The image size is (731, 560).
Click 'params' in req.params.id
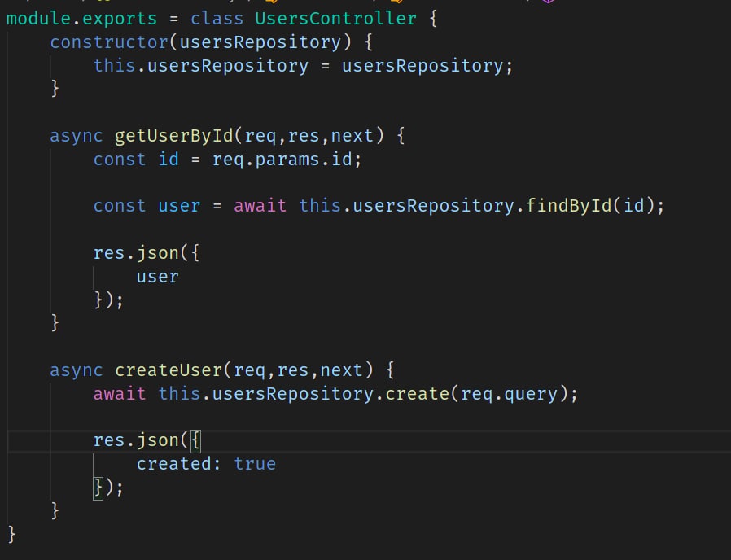click(x=287, y=160)
